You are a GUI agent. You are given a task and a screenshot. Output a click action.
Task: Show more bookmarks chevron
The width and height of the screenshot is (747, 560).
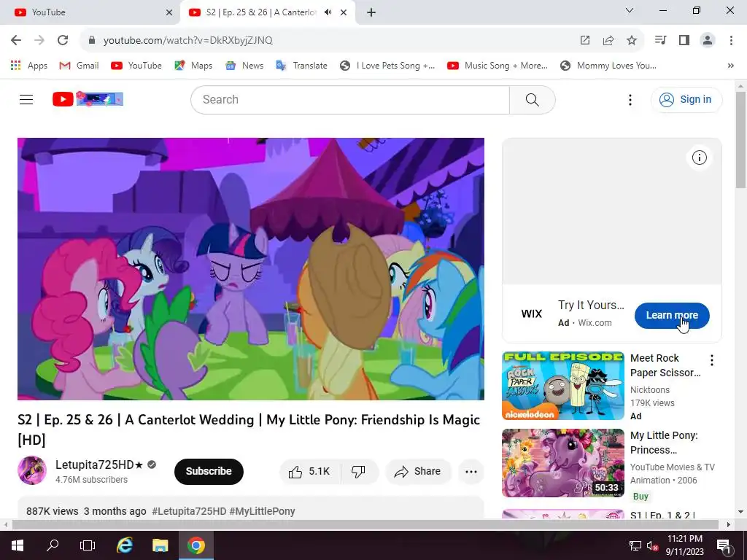click(731, 66)
